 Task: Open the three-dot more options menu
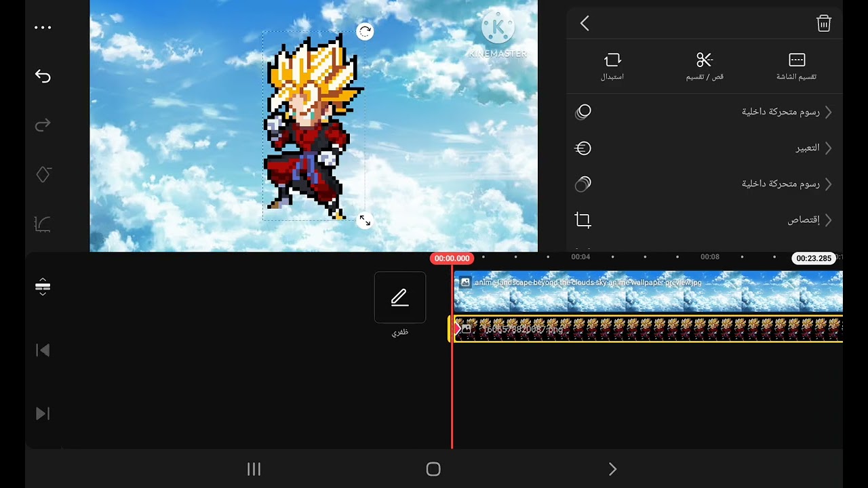click(x=43, y=28)
